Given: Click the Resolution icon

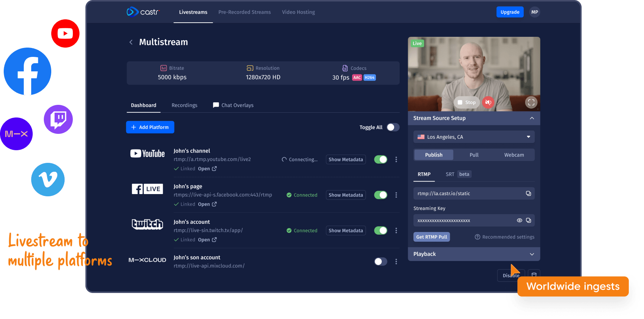Looking at the screenshot, I should pyautogui.click(x=250, y=68).
